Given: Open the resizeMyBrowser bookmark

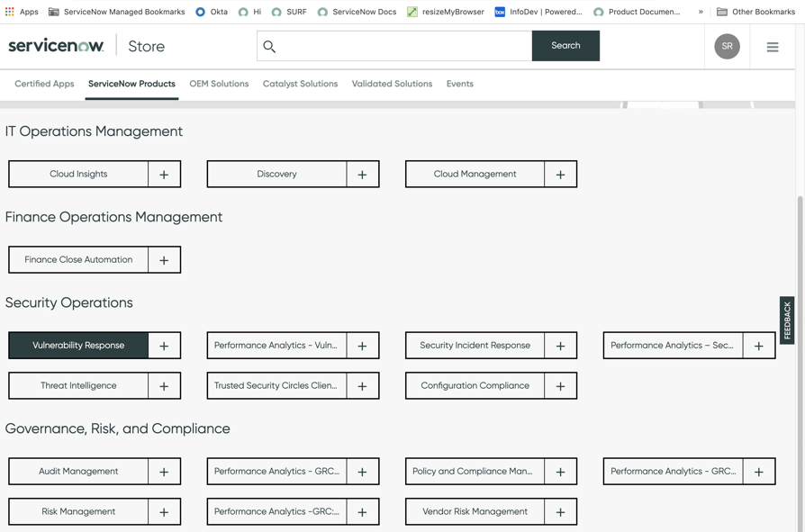Looking at the screenshot, I should [x=446, y=12].
